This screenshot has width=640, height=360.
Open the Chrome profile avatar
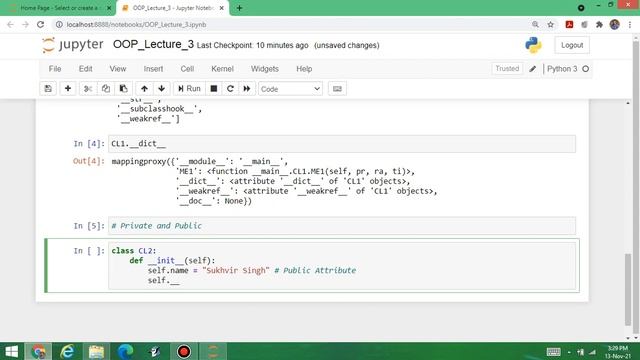(x=615, y=24)
